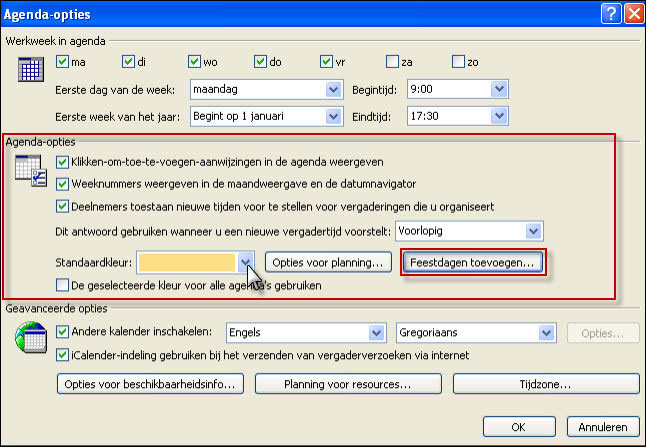Confirm with the OK button
Screen dimensions: 646x447
click(x=519, y=427)
